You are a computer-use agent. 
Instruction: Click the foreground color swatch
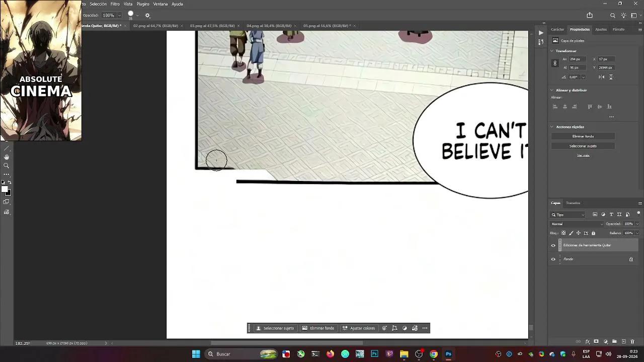[5, 190]
